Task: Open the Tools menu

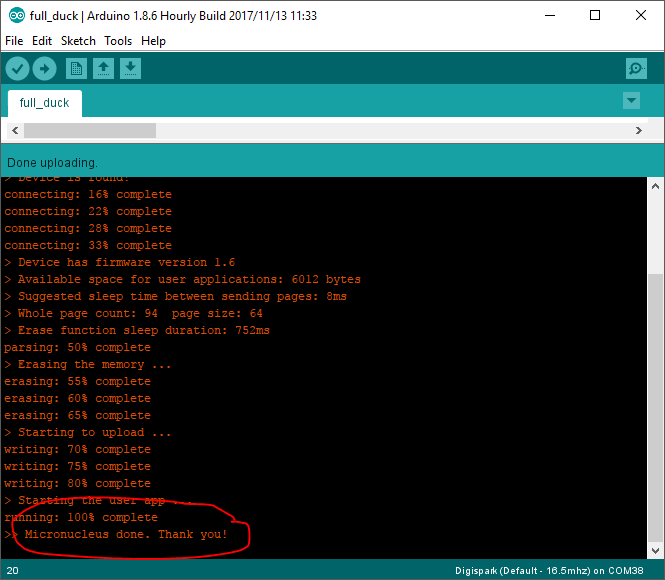Action: click(118, 41)
